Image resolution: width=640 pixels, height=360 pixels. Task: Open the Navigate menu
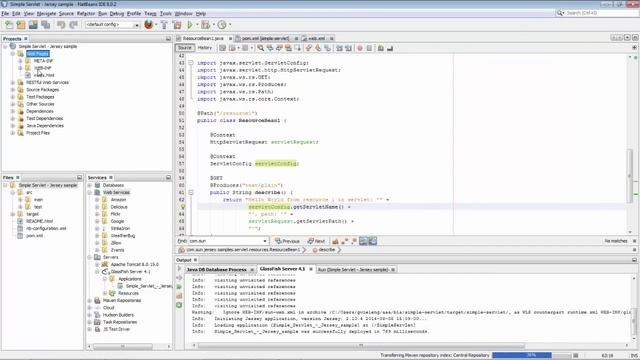click(47, 13)
